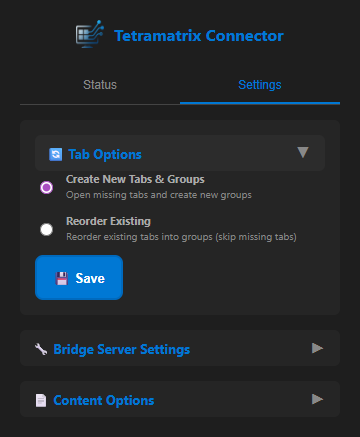Click the document icon beside Content Options

[x=41, y=400]
